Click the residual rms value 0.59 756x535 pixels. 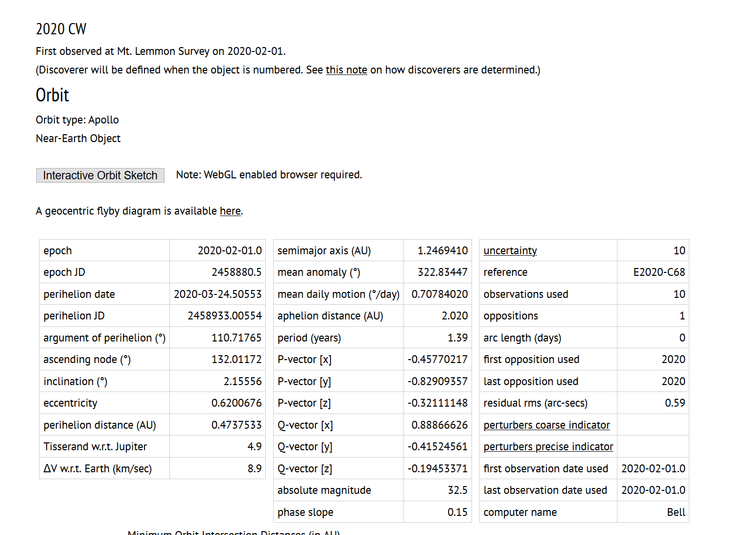point(675,403)
